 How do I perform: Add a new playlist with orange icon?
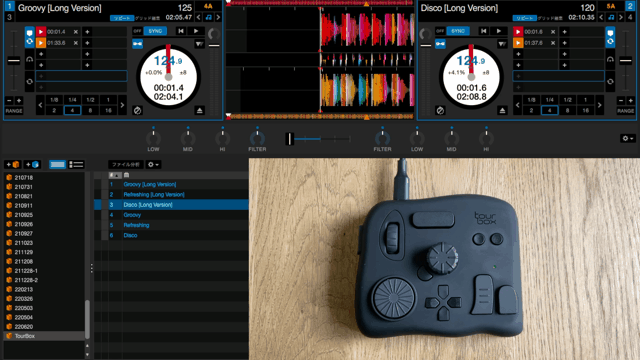[13, 164]
